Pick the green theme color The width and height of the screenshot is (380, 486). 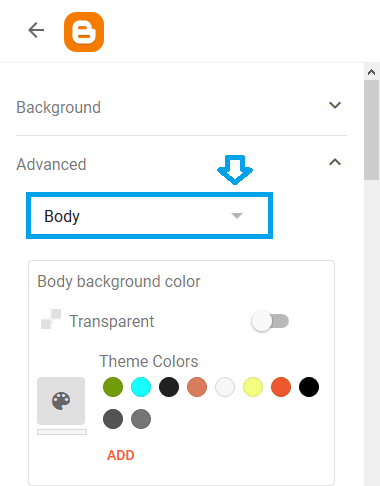(x=113, y=387)
